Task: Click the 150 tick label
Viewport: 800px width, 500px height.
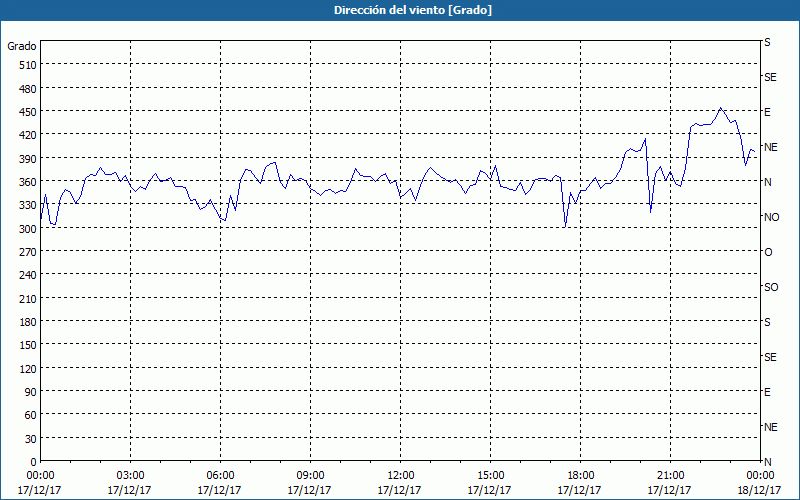Action: pyautogui.click(x=29, y=345)
